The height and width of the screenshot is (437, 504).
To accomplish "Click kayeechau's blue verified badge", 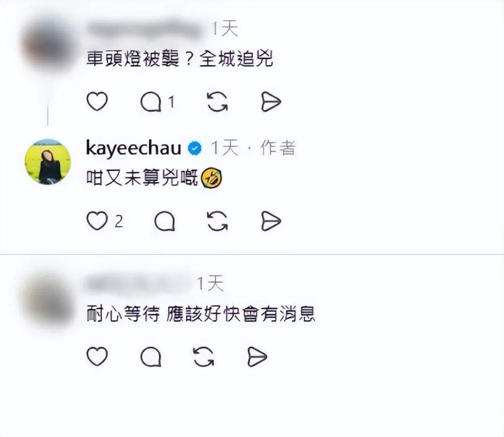I will (x=195, y=148).
